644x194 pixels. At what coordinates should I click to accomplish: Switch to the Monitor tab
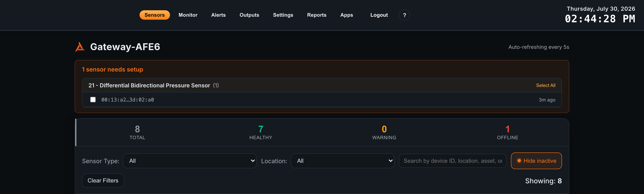click(188, 15)
